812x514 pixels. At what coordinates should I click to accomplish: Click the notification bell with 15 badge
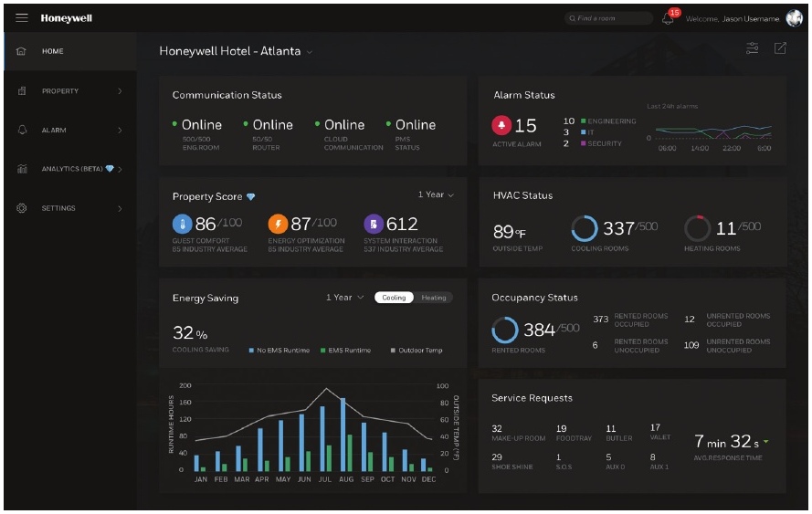(669, 18)
